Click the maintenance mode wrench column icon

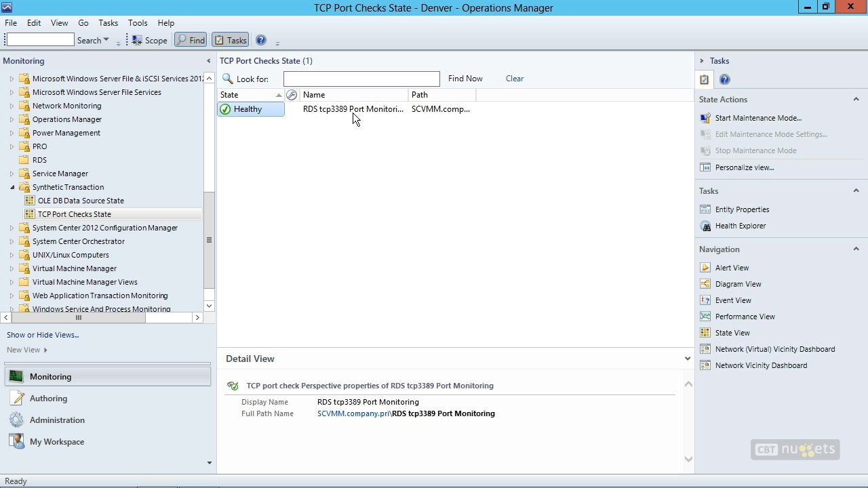pyautogui.click(x=292, y=95)
